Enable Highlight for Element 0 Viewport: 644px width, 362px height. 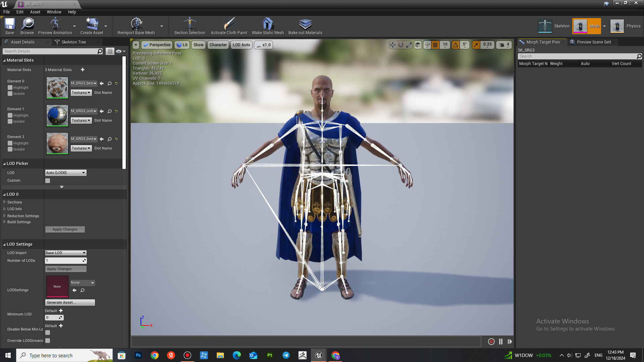click(x=10, y=87)
